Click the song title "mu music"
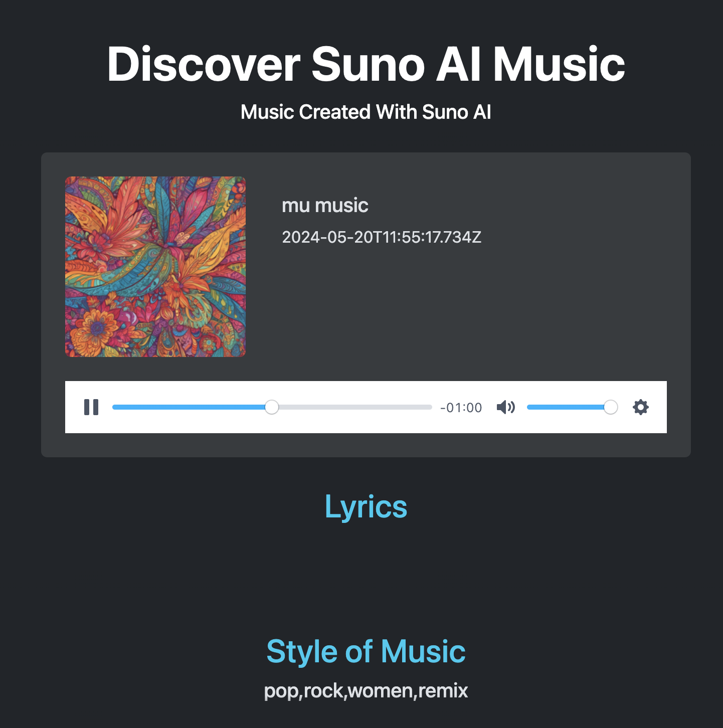 (x=325, y=205)
